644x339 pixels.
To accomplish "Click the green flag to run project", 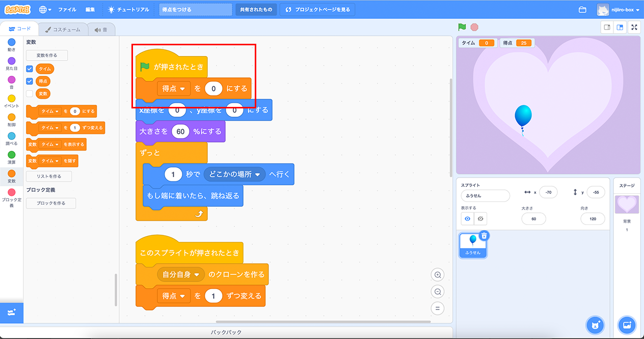I will (462, 27).
